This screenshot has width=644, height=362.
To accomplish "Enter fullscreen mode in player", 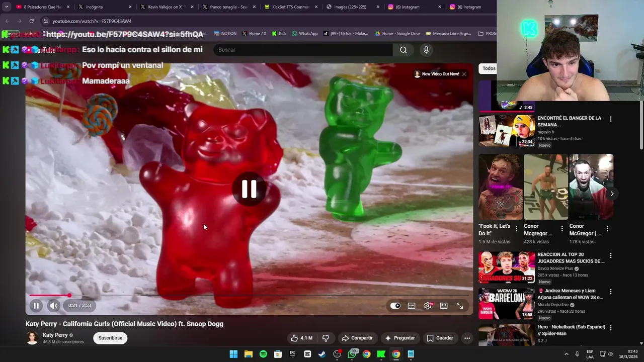I will (460, 306).
